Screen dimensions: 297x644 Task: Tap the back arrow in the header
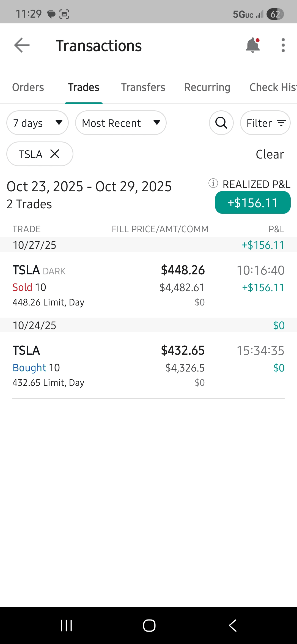click(x=22, y=45)
